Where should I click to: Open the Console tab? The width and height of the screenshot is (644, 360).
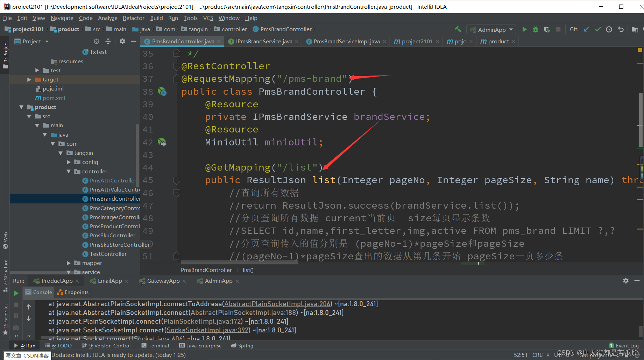[x=38, y=293]
